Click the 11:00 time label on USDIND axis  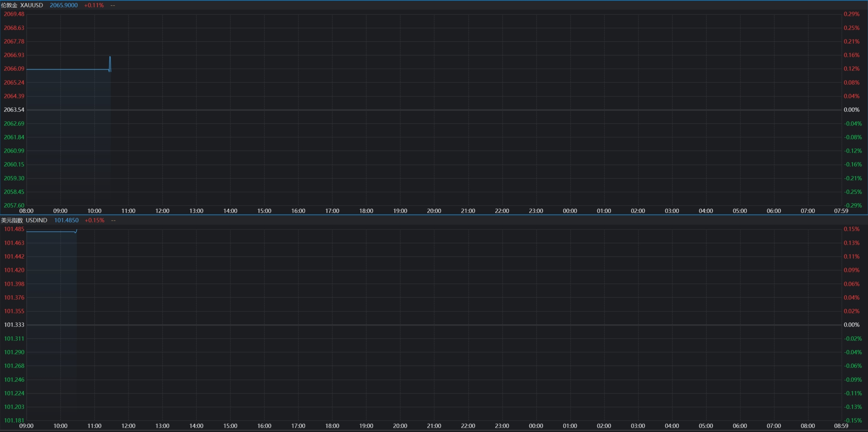[x=94, y=426]
